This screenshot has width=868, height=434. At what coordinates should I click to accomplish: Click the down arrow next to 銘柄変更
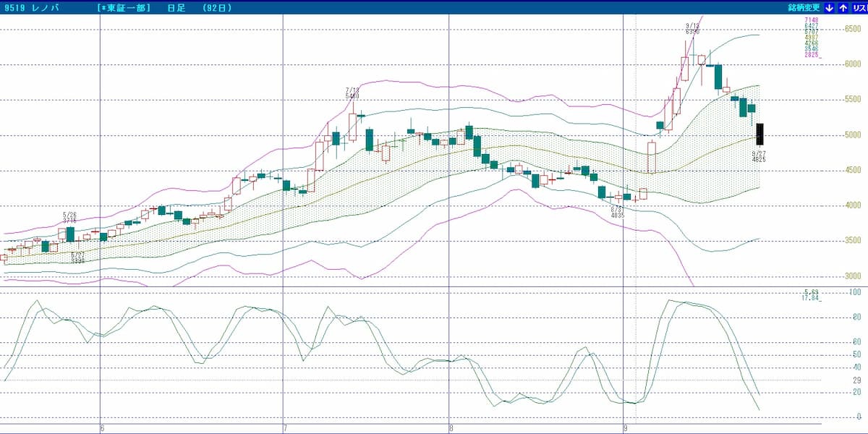point(830,7)
